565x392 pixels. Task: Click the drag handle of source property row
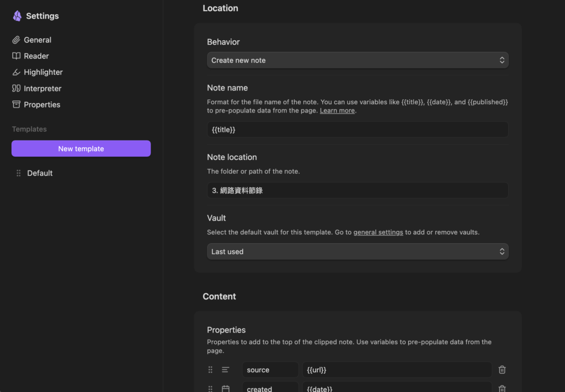tap(210, 370)
